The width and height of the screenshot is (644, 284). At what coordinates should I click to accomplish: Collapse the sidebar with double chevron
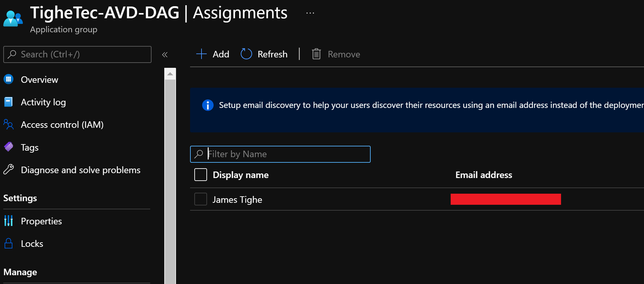point(165,55)
